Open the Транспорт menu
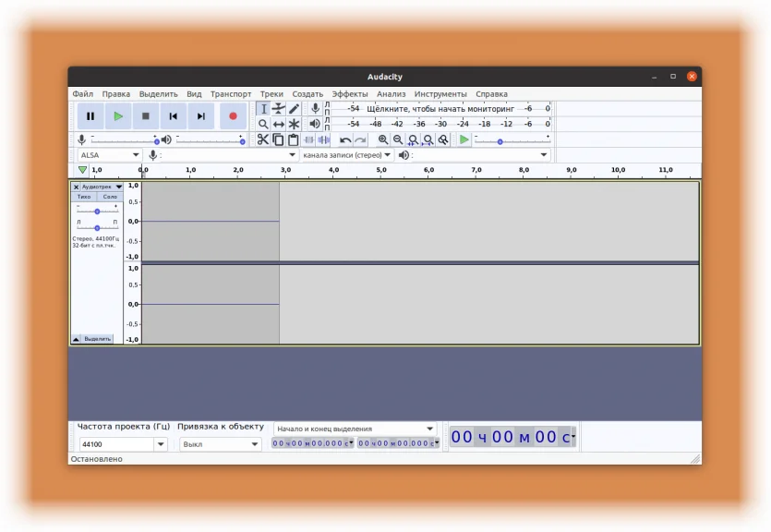The height and width of the screenshot is (532, 771). (x=231, y=94)
